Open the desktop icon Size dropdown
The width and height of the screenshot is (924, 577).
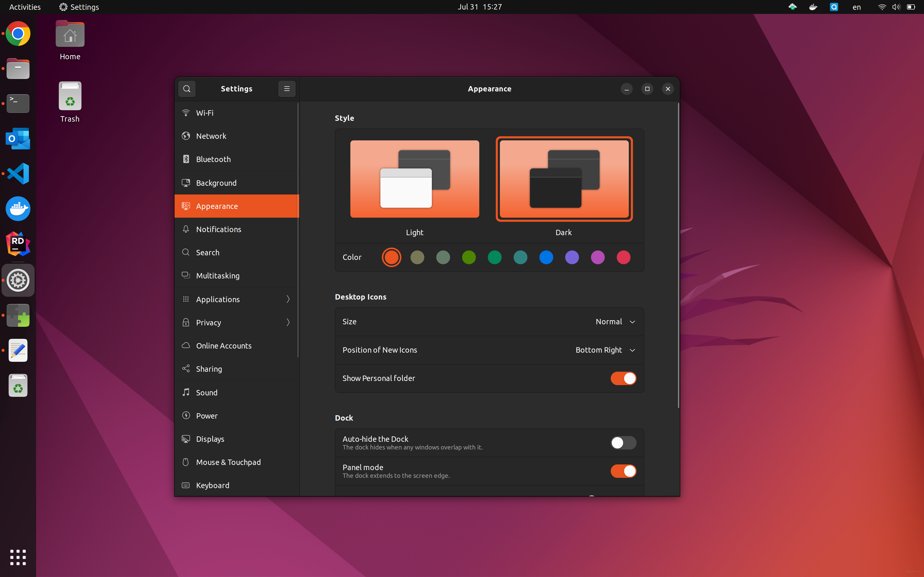615,322
